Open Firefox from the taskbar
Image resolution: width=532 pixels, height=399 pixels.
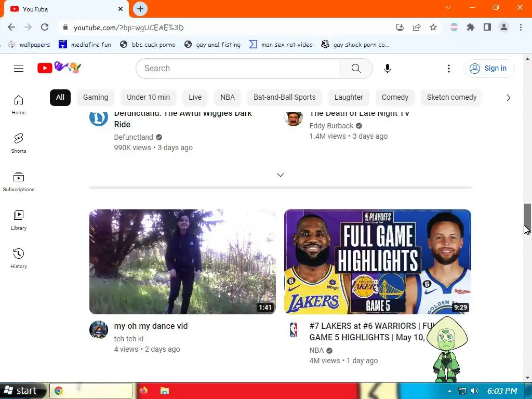pyautogui.click(x=144, y=391)
